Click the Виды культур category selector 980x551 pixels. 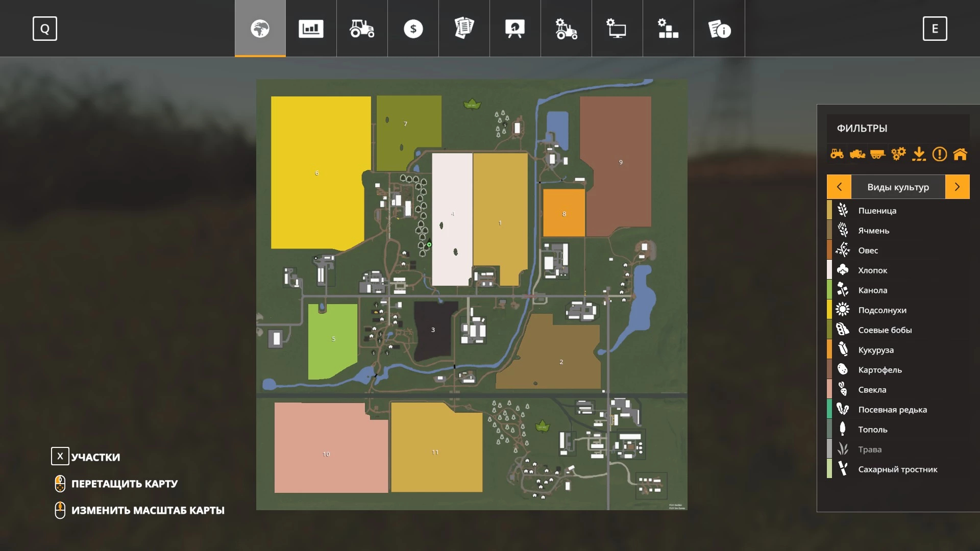898,187
